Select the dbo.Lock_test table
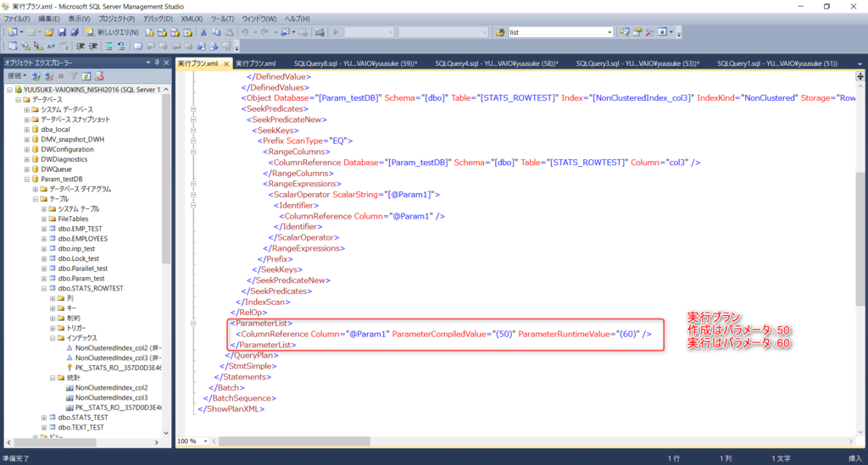The width and height of the screenshot is (868, 465). (79, 258)
